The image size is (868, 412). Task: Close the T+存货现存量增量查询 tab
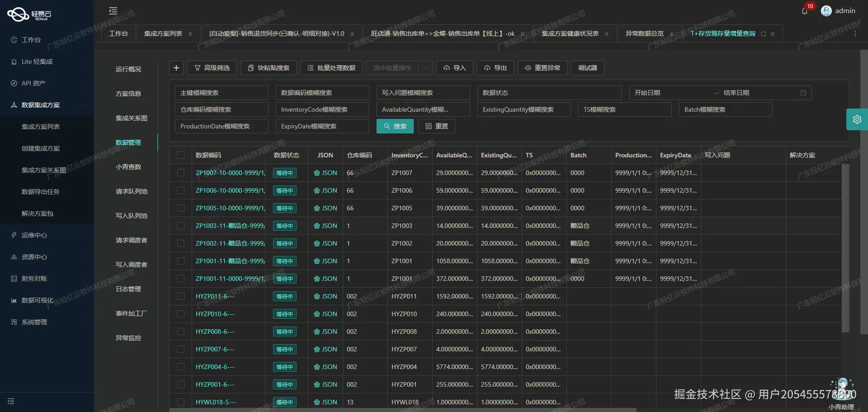pyautogui.click(x=773, y=34)
